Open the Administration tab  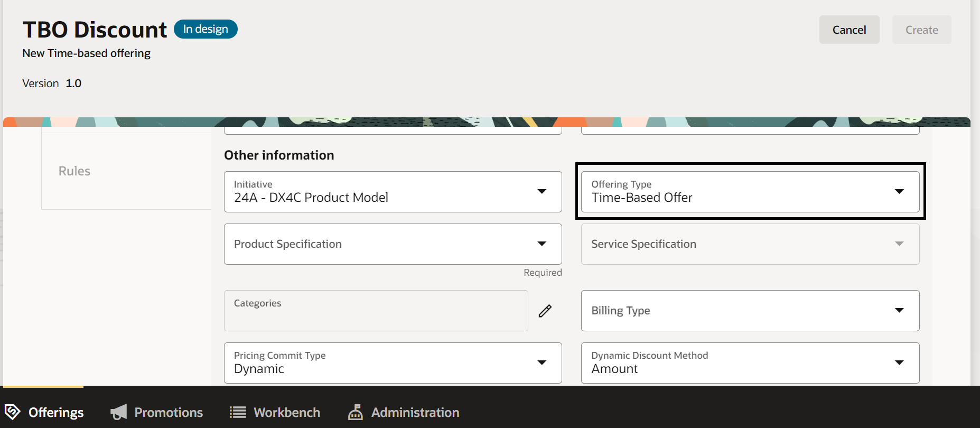click(x=415, y=412)
